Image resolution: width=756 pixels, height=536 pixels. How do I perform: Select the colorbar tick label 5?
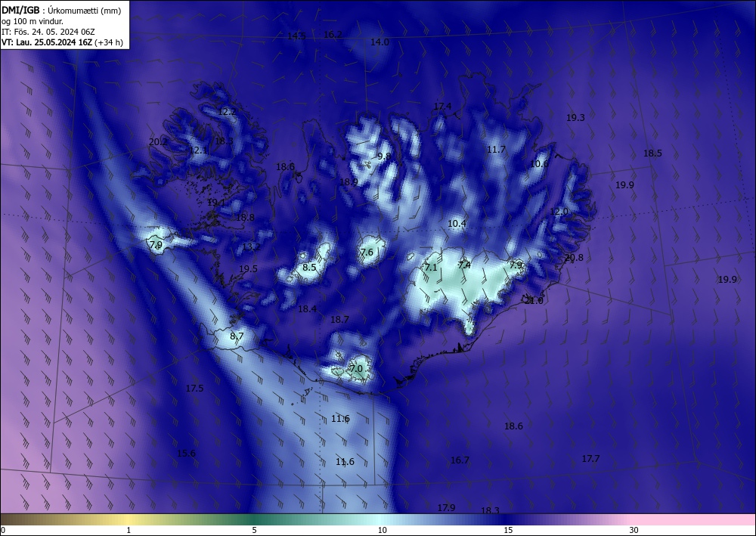(x=254, y=531)
